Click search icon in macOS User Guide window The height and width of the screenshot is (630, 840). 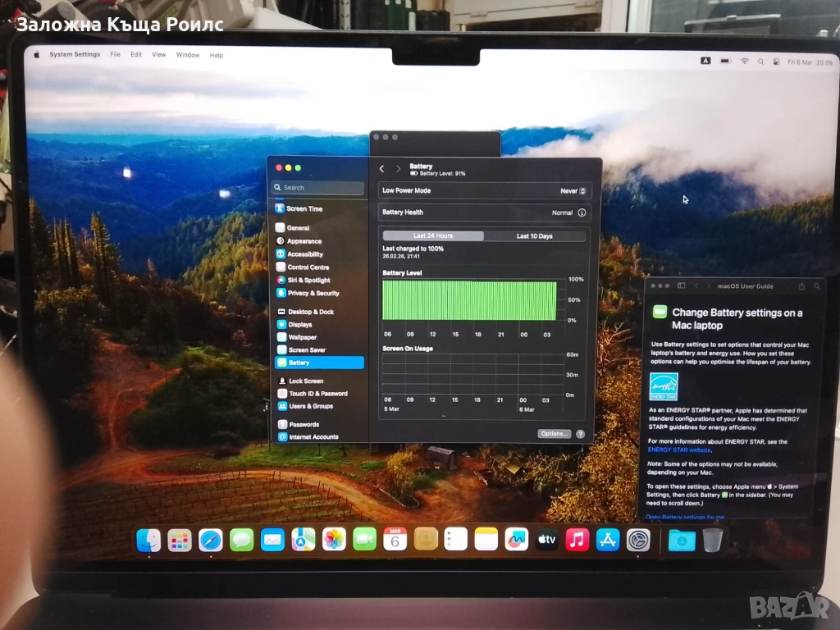coord(817,286)
